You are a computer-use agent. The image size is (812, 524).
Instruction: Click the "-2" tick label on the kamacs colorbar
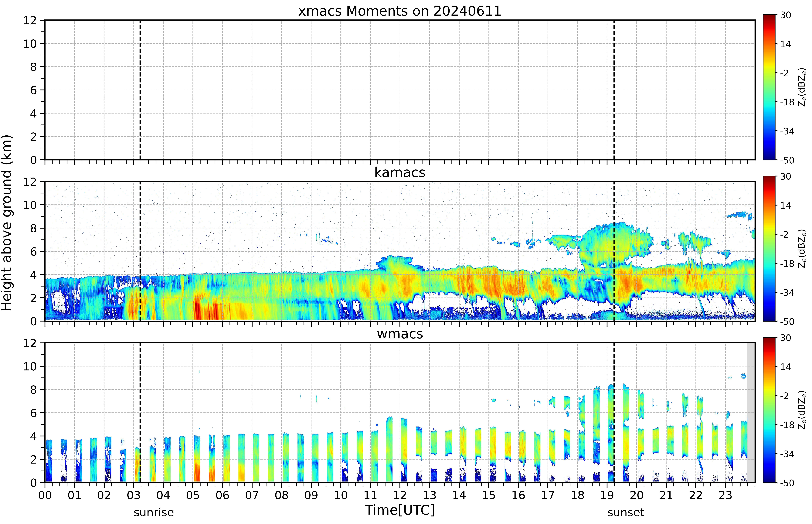pos(784,234)
